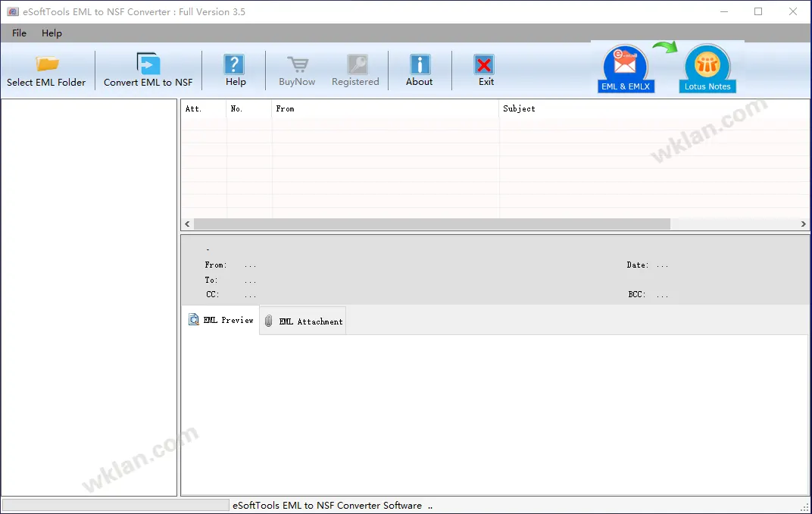Click the red X Exit icon
This screenshot has width=812, height=514.
tap(484, 64)
